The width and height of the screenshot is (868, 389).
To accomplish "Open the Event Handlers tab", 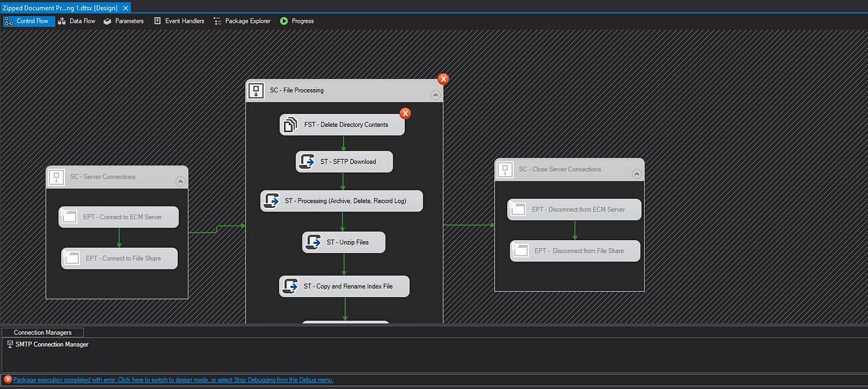I will (x=179, y=21).
